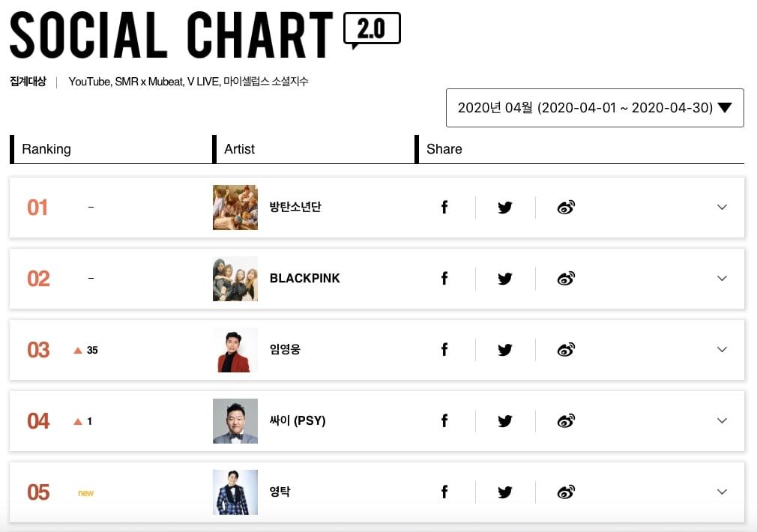The width and height of the screenshot is (757, 532).
Task: Click the Social Chart 2.0 speech bubble logo
Action: [372, 30]
